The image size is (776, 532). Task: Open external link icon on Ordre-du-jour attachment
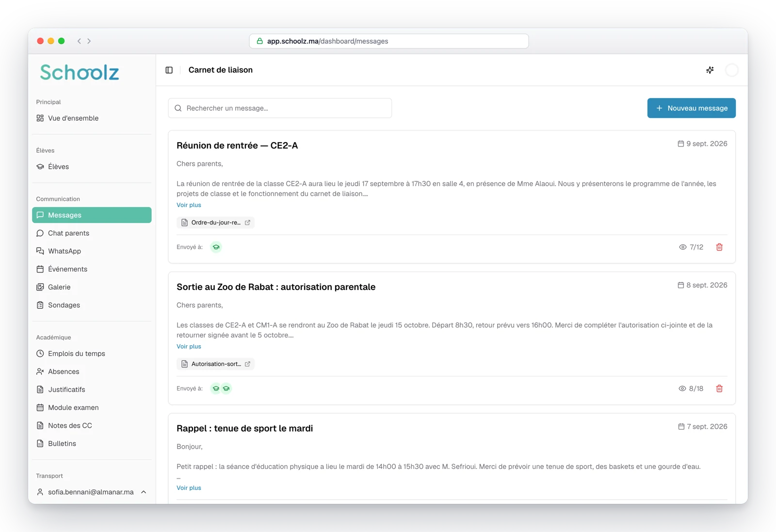point(247,223)
